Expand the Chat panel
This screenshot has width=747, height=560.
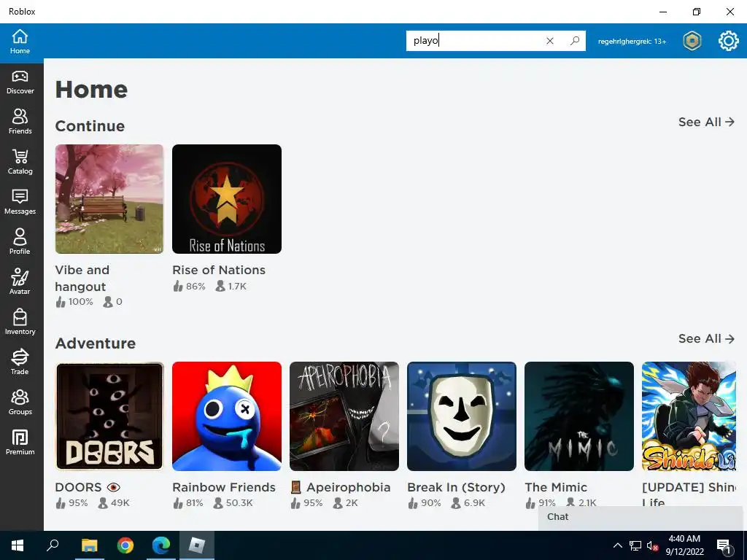click(x=640, y=517)
